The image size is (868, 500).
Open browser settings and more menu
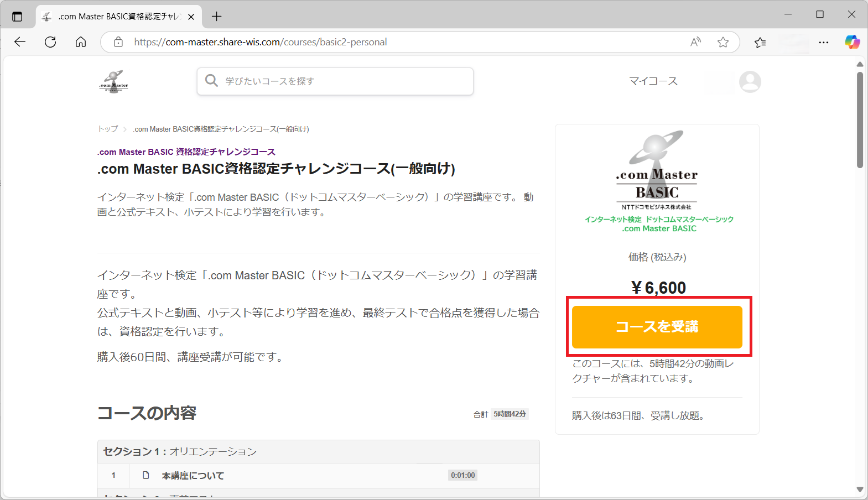(x=824, y=42)
